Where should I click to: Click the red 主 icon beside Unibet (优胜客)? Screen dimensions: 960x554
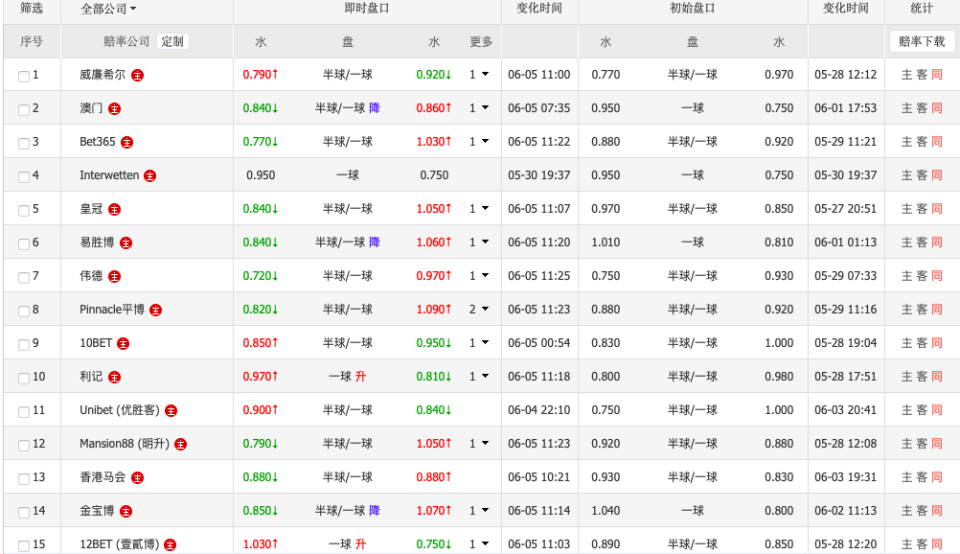(171, 411)
